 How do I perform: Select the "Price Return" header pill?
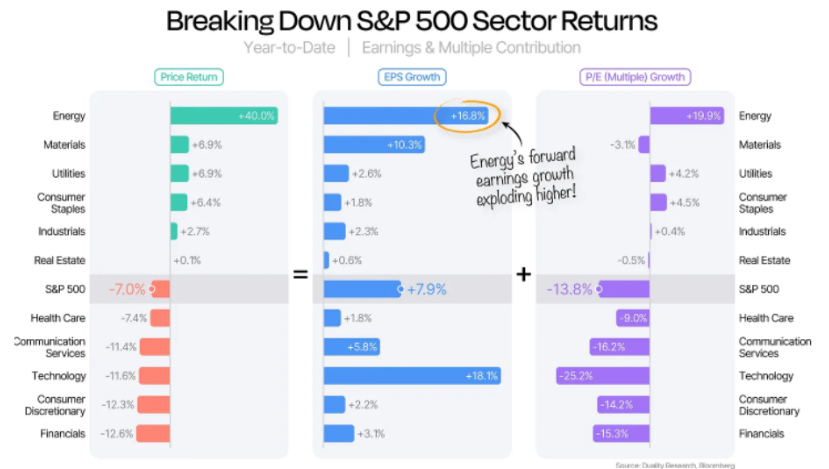click(x=188, y=76)
